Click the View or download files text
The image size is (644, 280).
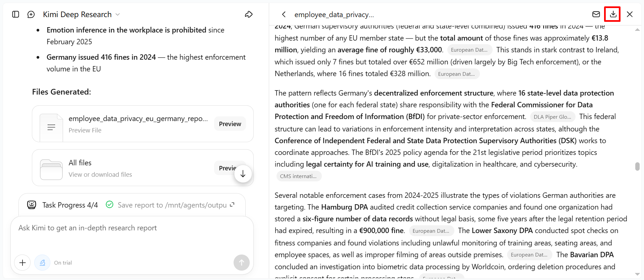[100, 175]
